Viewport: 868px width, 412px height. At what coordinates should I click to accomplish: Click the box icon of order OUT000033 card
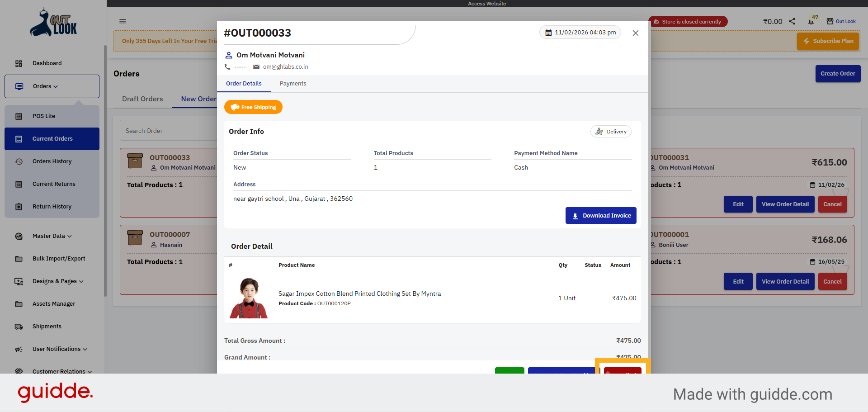click(135, 161)
